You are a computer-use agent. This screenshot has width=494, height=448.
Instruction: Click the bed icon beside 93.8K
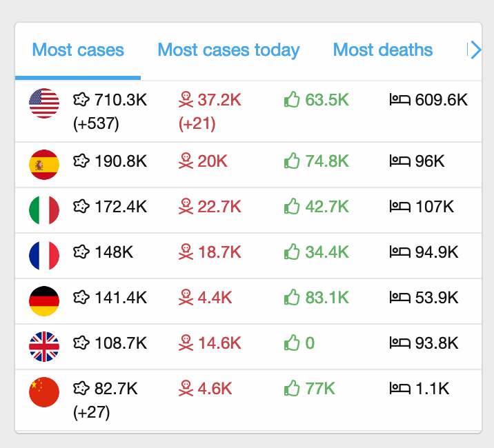tap(399, 343)
